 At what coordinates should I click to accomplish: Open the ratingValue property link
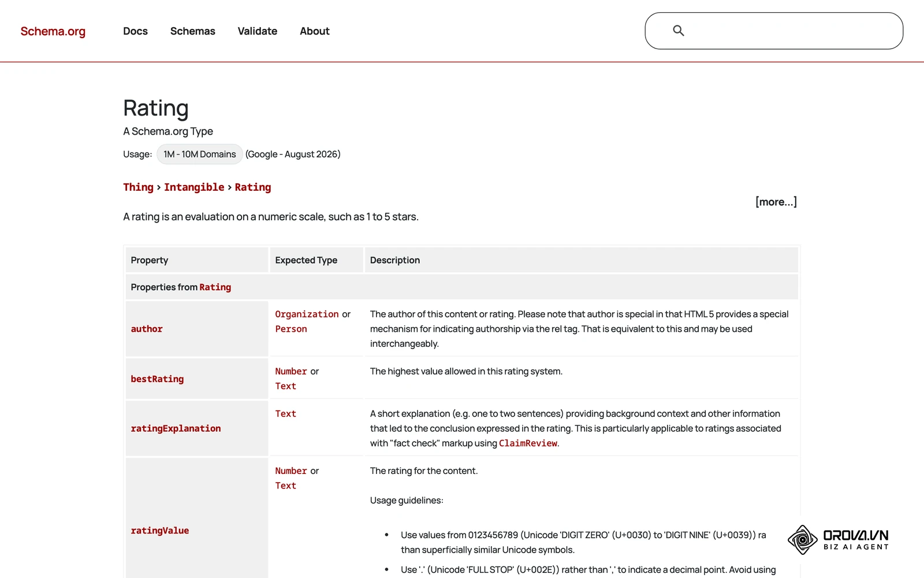point(160,531)
